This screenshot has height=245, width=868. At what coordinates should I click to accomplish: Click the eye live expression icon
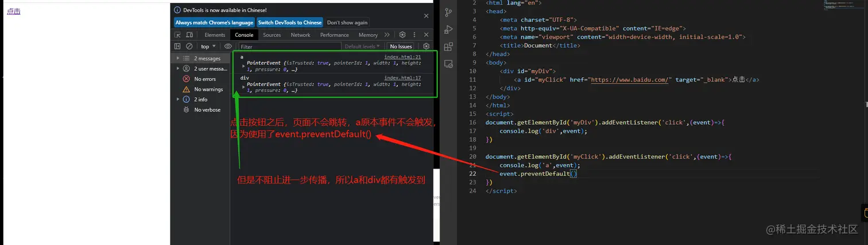pyautogui.click(x=228, y=47)
